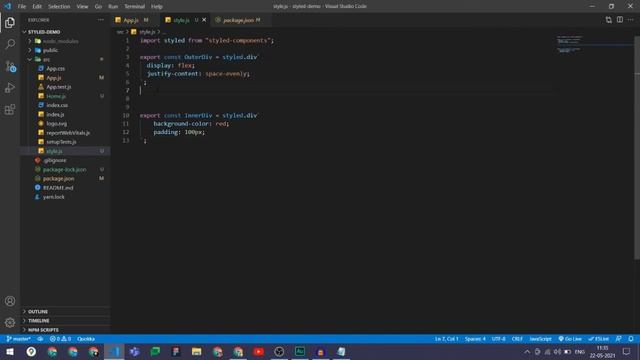
Task: Close the style.js editor tab
Action: (204, 20)
